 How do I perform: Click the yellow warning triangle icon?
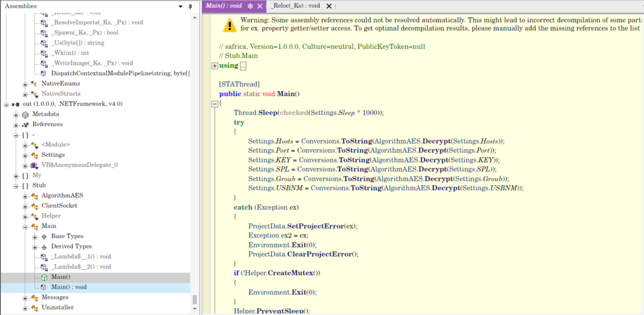[x=230, y=25]
